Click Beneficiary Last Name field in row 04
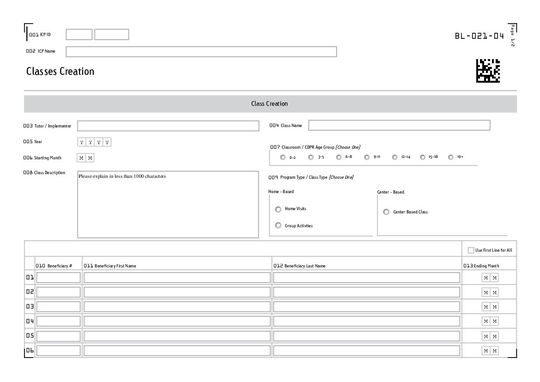 (366, 321)
